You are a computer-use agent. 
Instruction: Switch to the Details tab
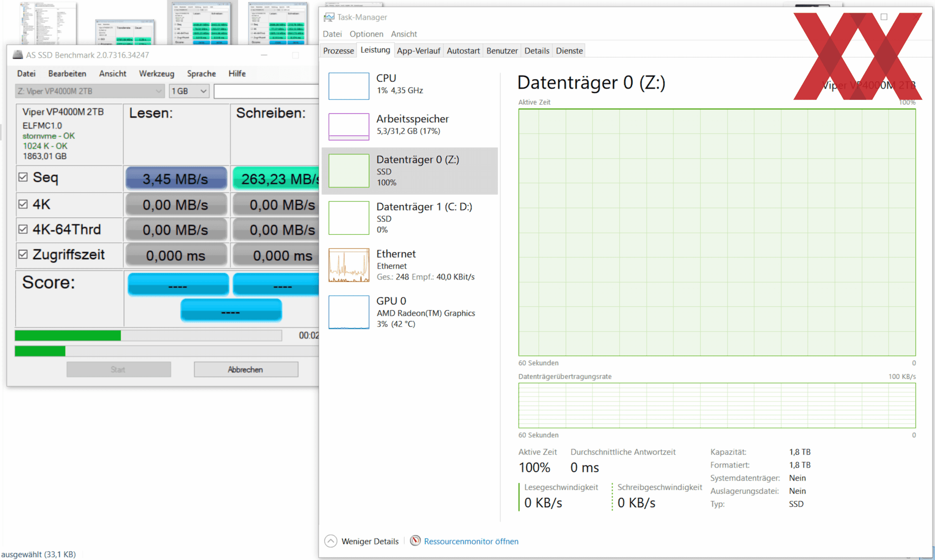[537, 51]
